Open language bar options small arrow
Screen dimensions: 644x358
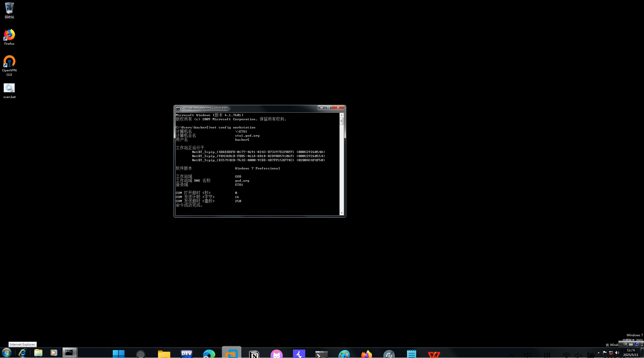tap(642, 345)
